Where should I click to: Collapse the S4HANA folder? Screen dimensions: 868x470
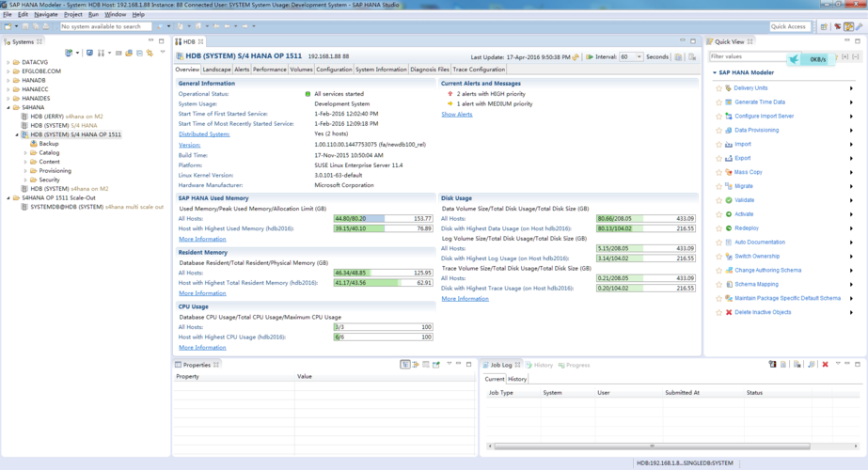[x=8, y=107]
